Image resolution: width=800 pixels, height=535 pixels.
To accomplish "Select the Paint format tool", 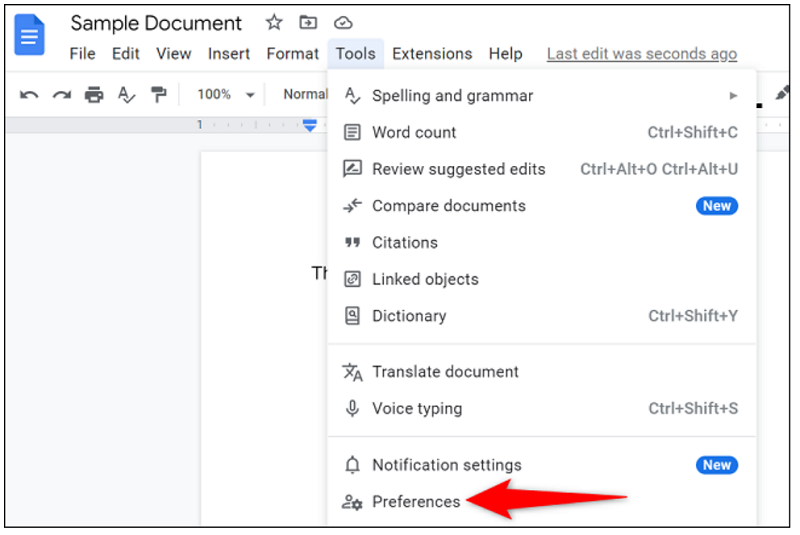I will click(x=159, y=94).
